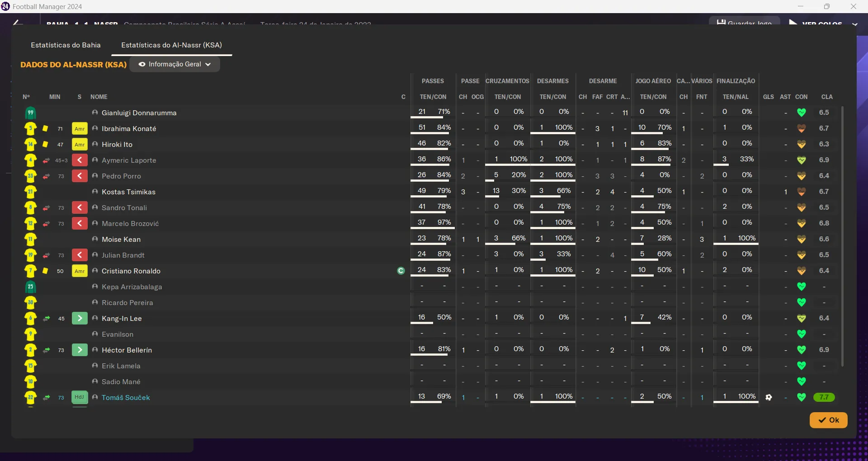868x461 pixels.
Task: Click Aymeric Laporte's 6.9 rating
Action: tap(824, 160)
